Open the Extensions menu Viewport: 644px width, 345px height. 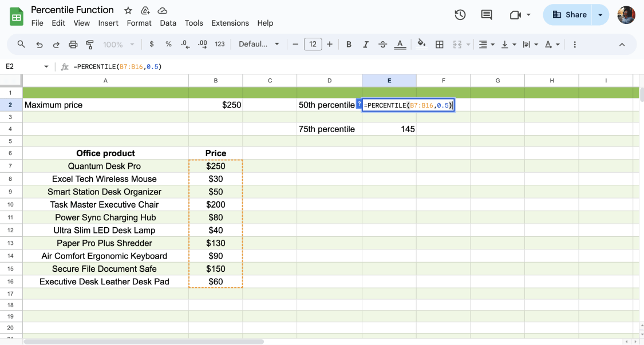(x=230, y=23)
